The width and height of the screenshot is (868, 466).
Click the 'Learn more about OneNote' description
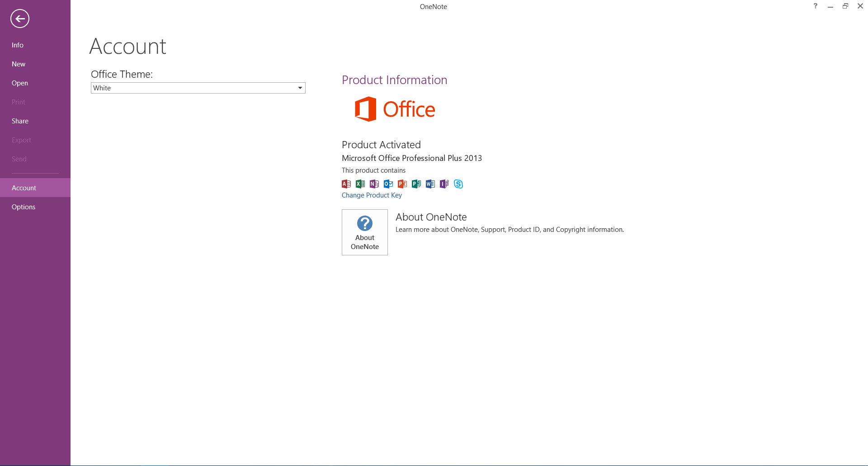[509, 230]
